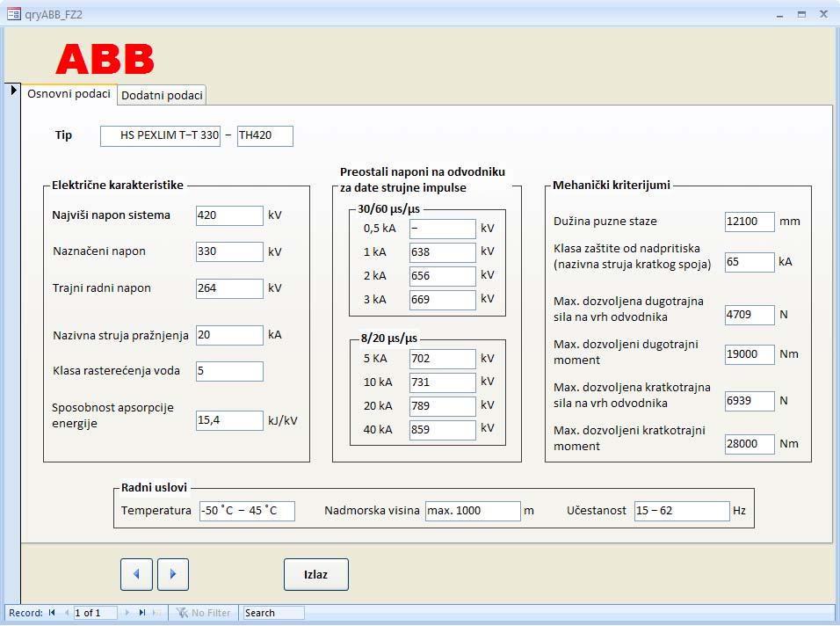Viewport: 840px width, 626px height.
Task: Close the qryABB_FZ2 form
Action: pos(823,14)
